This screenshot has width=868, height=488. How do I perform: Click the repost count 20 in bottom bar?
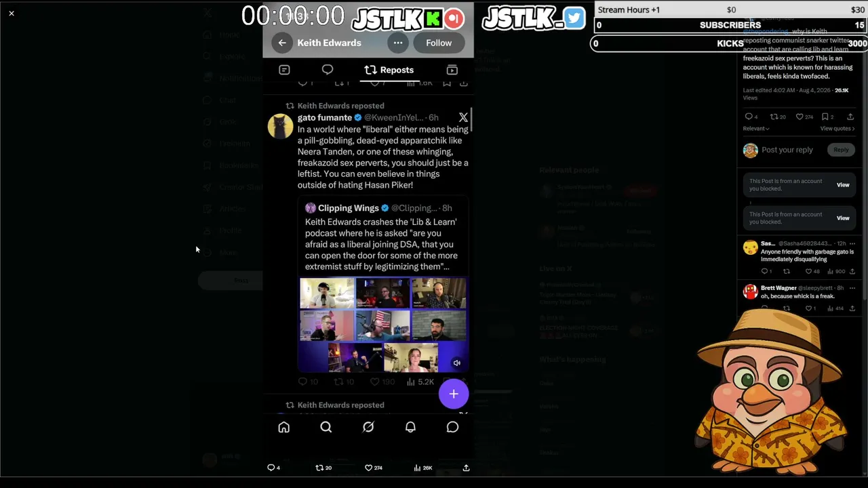323,468
